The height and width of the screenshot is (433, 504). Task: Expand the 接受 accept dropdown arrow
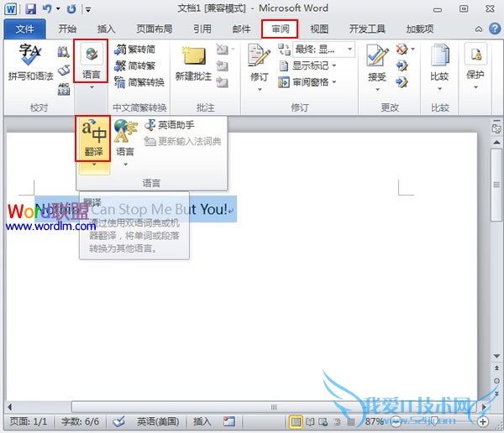coord(377,89)
